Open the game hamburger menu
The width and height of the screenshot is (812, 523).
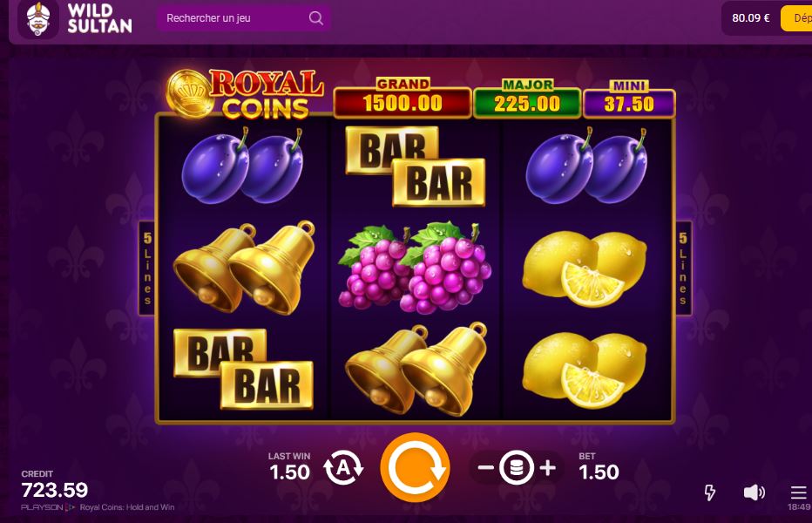tap(798, 492)
